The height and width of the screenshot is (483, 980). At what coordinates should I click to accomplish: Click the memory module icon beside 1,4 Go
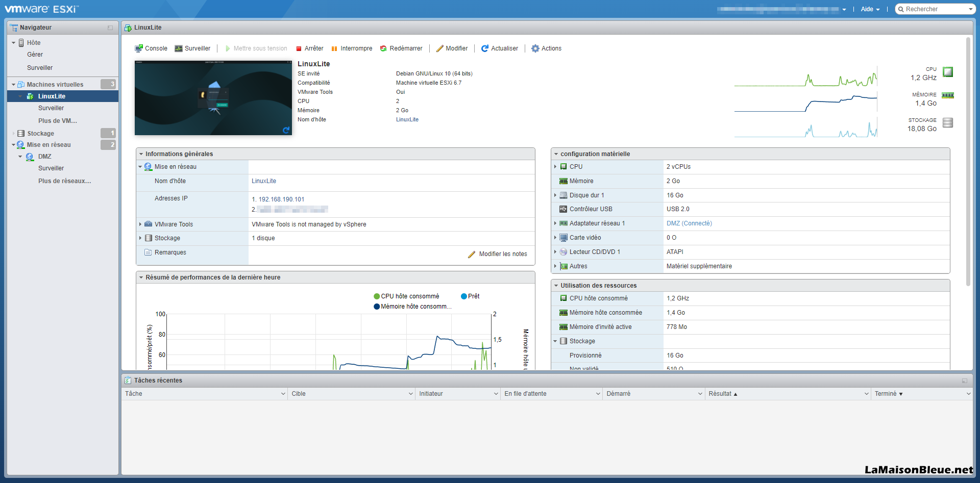[x=948, y=95]
